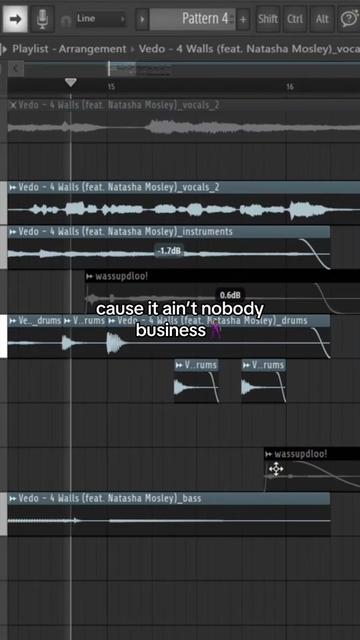Click the bass clip waveform
Screen dimensions: 360x640
(x=169, y=521)
